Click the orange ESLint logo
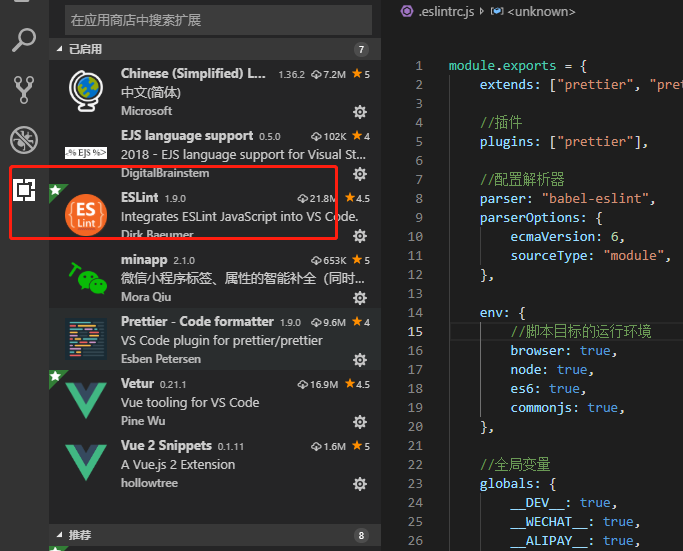This screenshot has width=683, height=551. 86,215
